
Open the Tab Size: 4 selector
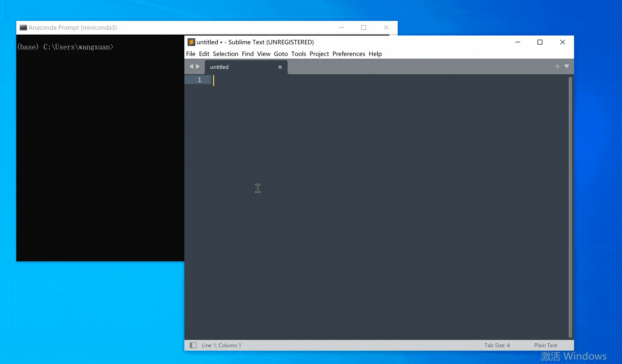pos(497,345)
